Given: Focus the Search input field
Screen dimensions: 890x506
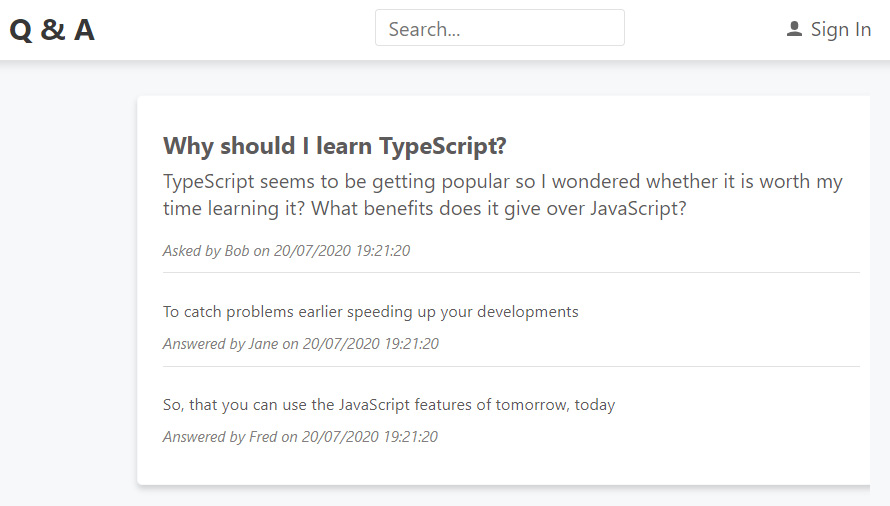Looking at the screenshot, I should (x=499, y=28).
